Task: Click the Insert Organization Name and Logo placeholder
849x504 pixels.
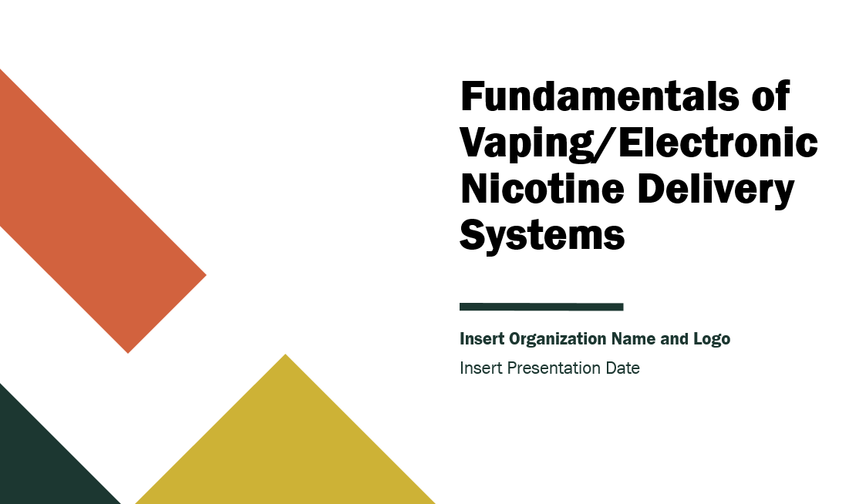Action: click(595, 338)
